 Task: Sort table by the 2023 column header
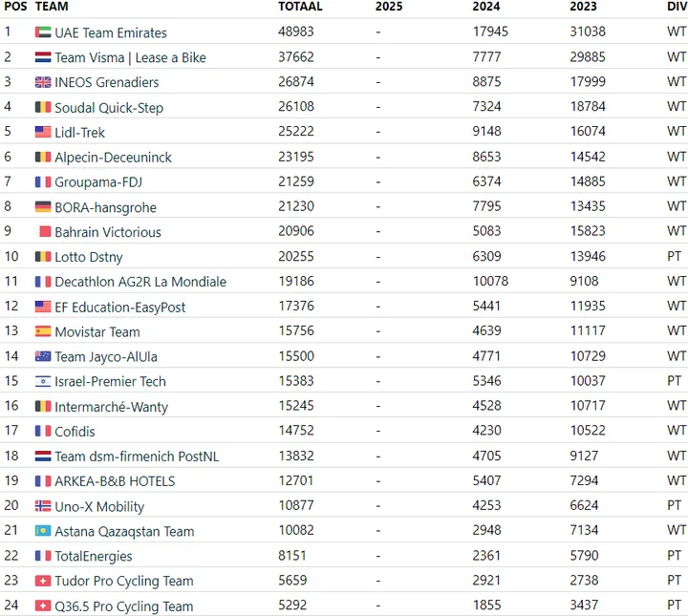pos(583,7)
